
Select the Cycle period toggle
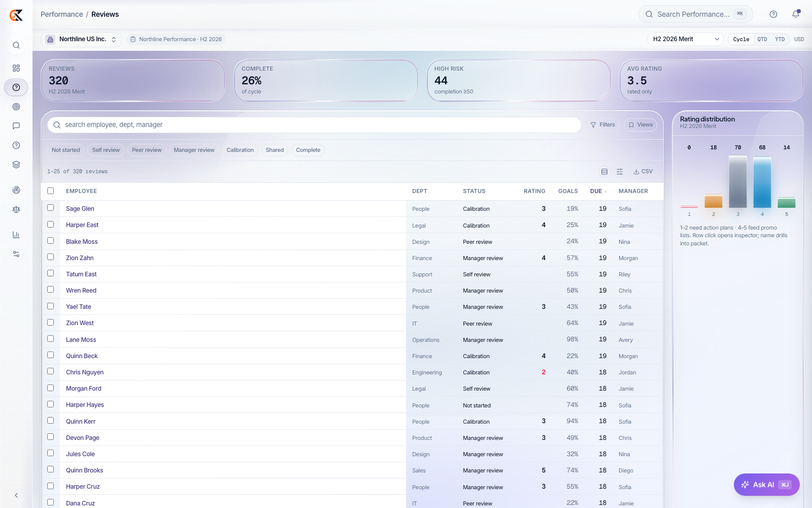[741, 39]
